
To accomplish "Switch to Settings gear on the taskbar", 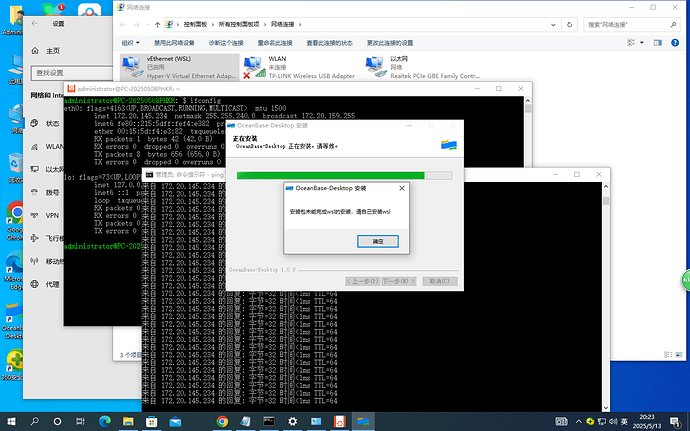I will click(x=292, y=422).
